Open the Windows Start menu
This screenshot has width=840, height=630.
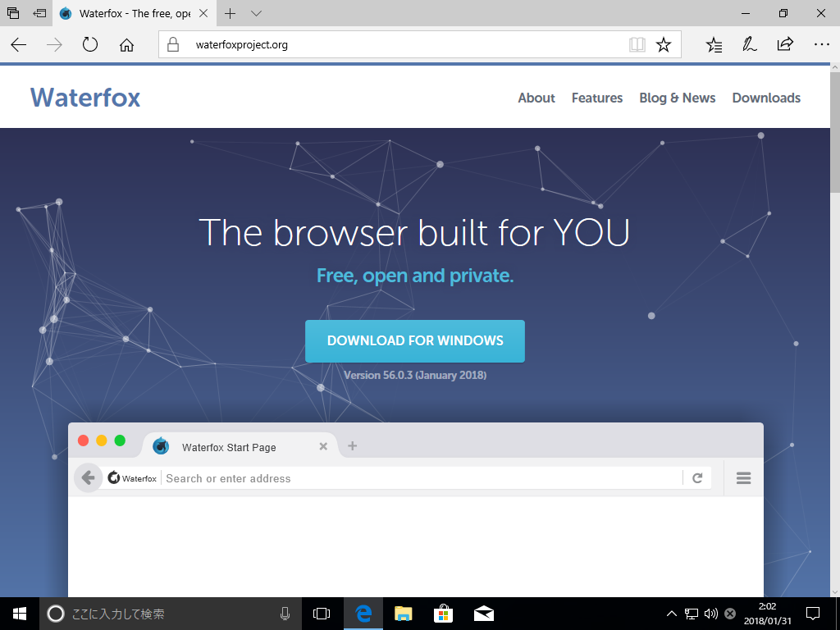(x=20, y=614)
